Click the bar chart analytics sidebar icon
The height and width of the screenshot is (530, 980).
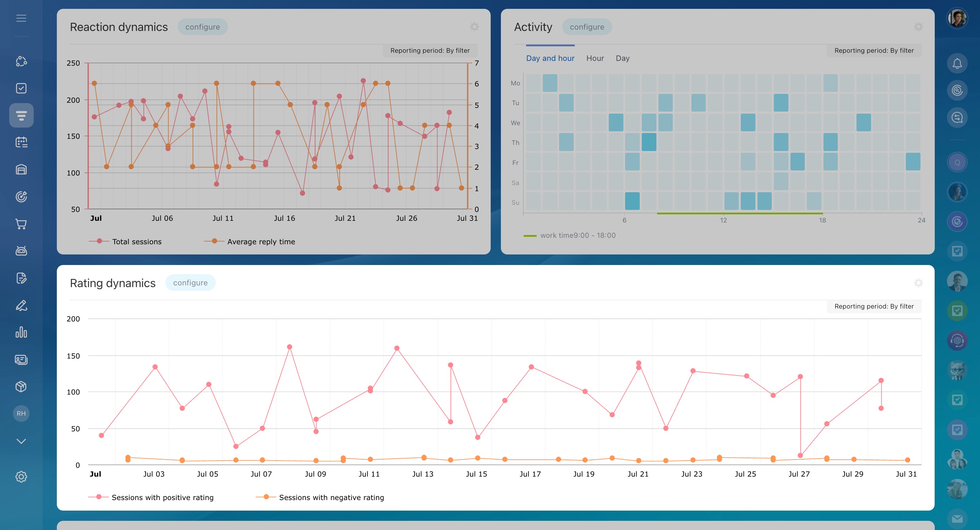pos(21,332)
